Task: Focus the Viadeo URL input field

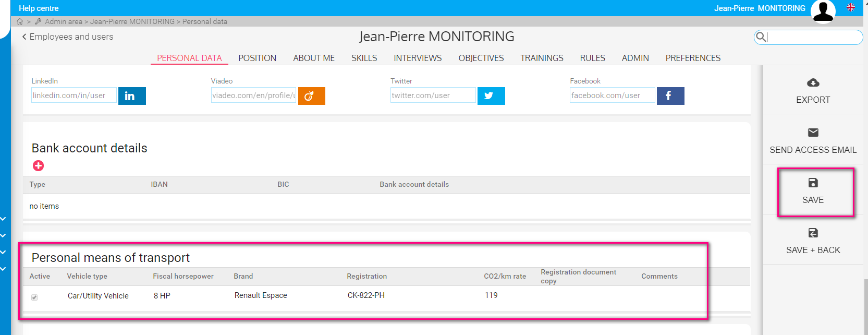Action: (x=253, y=95)
